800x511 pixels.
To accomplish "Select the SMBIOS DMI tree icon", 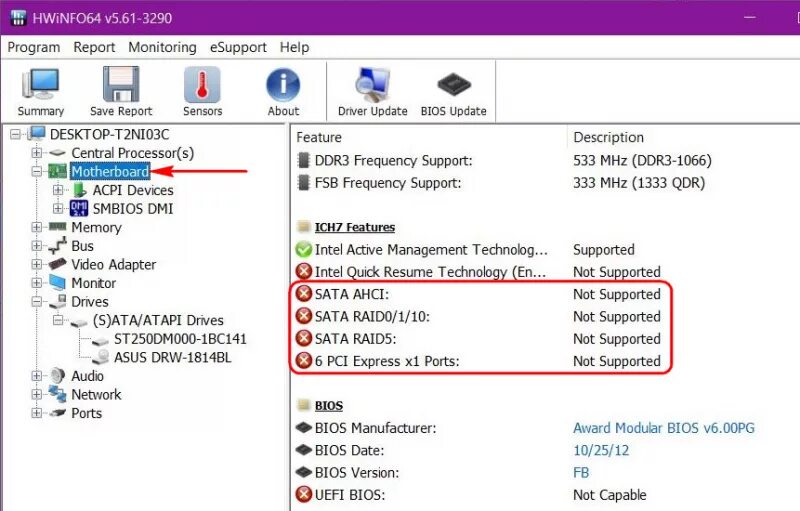I will [79, 208].
